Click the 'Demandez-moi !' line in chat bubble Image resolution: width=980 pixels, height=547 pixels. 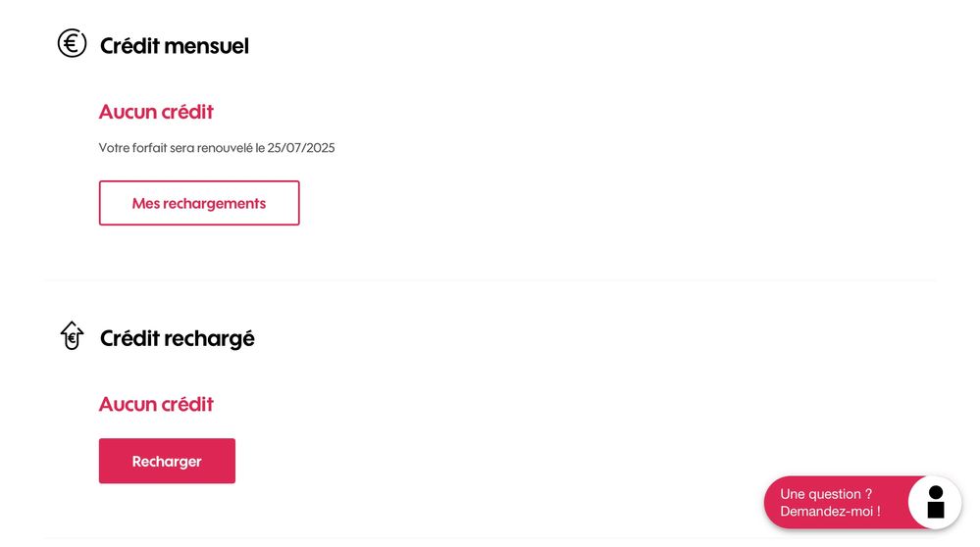point(830,512)
